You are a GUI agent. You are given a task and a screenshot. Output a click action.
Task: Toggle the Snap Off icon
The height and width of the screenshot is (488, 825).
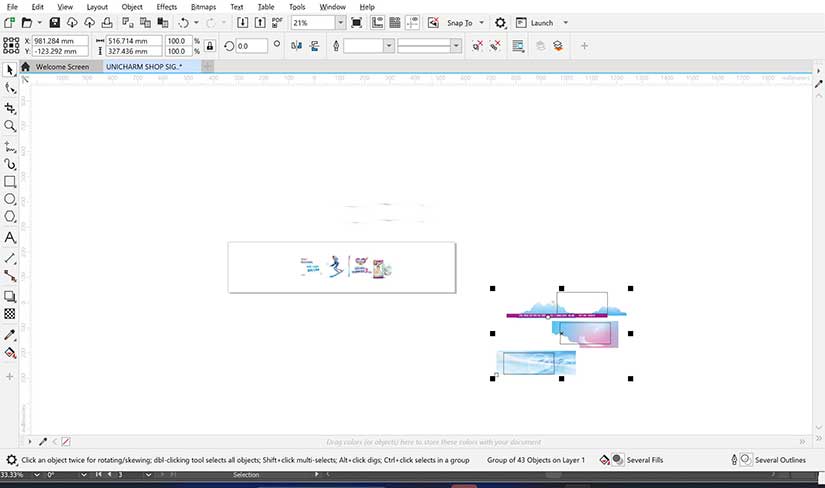coord(433,23)
